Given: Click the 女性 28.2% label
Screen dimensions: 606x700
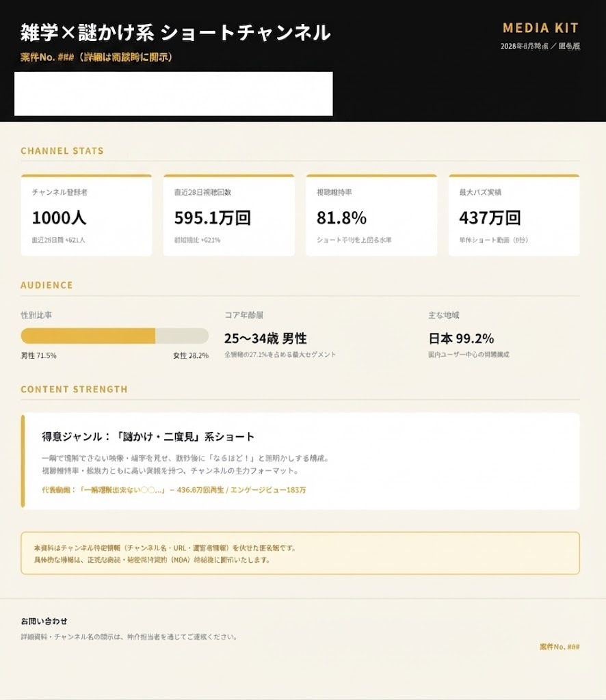Looking at the screenshot, I should coord(191,355).
